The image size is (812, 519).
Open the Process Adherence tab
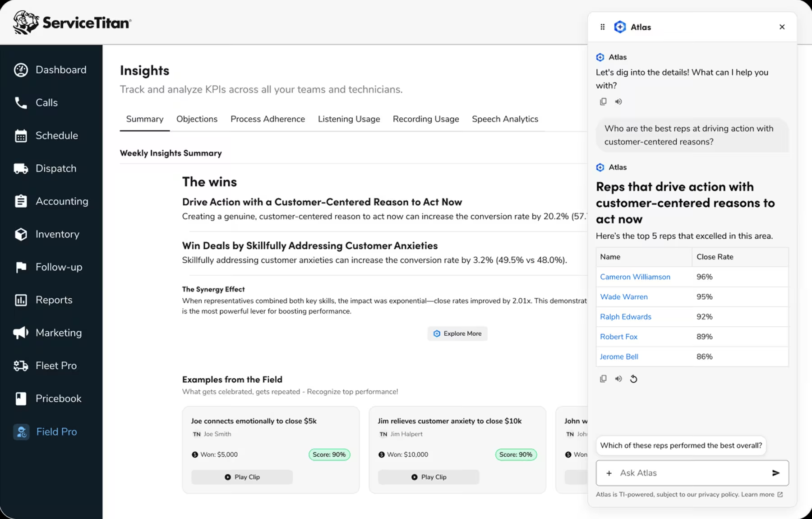[268, 119]
